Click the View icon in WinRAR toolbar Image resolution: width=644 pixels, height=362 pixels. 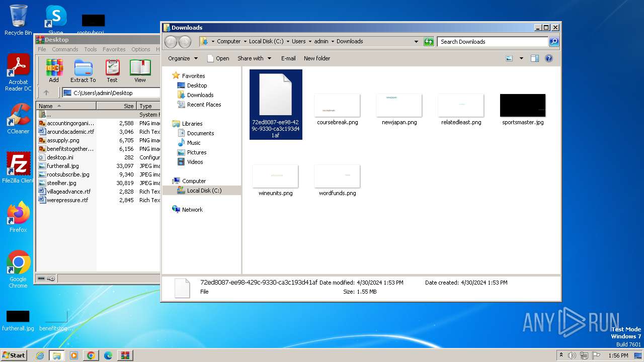pos(140,71)
